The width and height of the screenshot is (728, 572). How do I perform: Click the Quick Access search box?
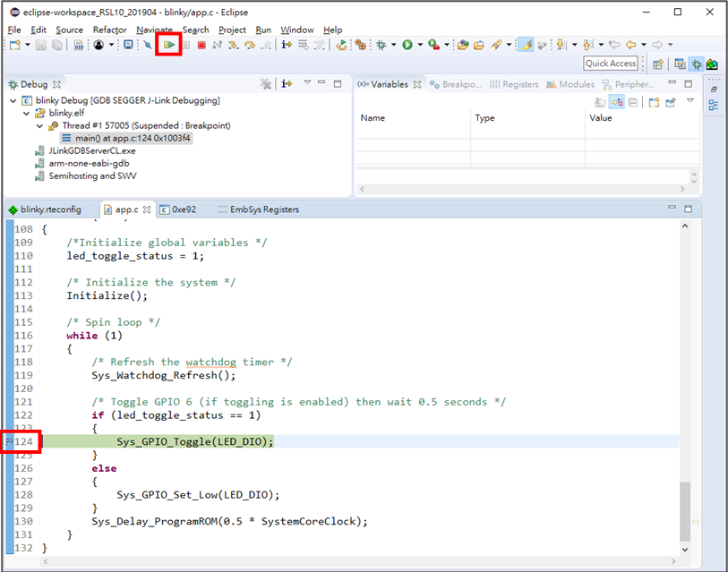(x=611, y=64)
